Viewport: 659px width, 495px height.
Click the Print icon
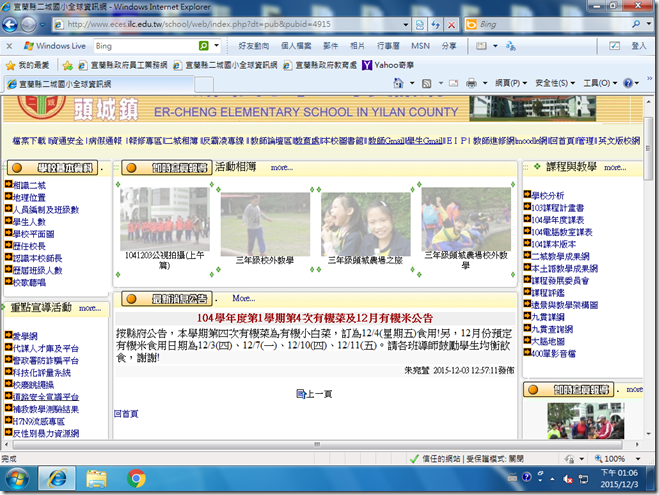472,83
